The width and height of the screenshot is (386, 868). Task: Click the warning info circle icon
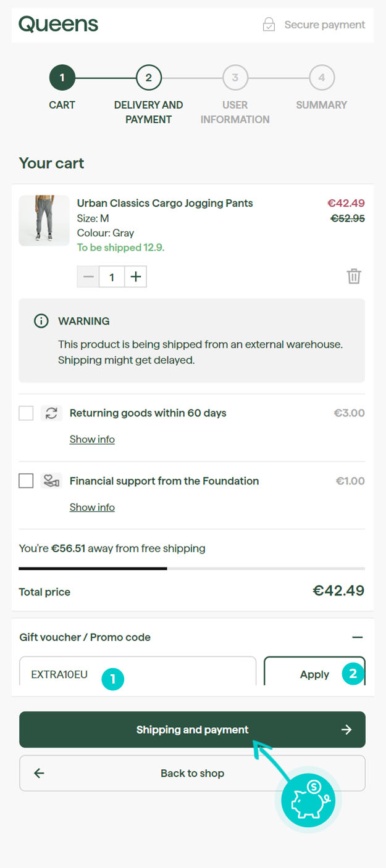tap(41, 321)
